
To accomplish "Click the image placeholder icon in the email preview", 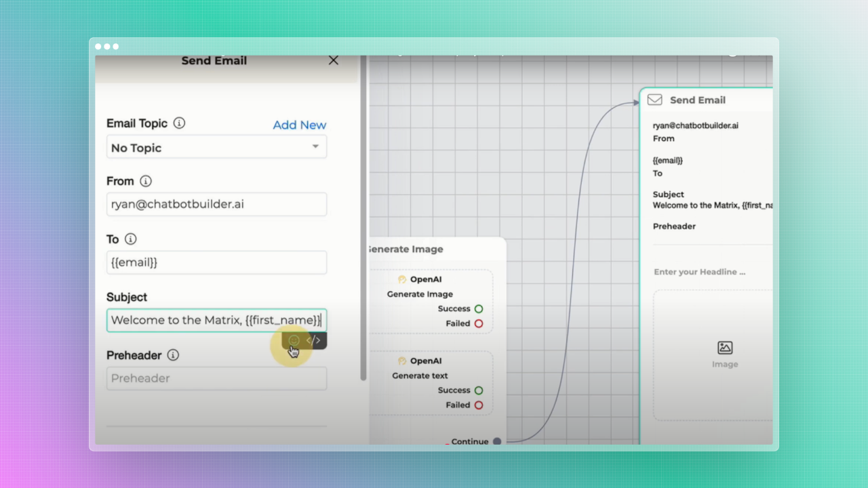I will (x=725, y=348).
